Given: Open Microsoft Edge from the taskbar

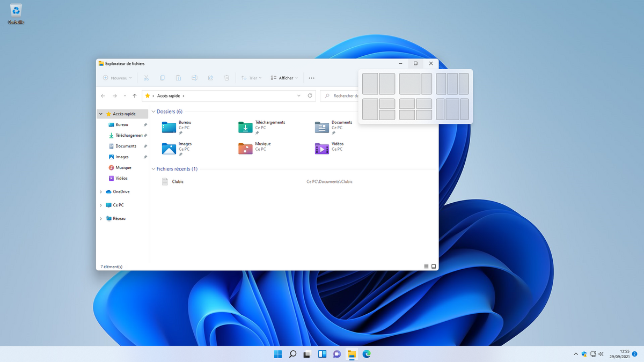Looking at the screenshot, I should click(367, 354).
